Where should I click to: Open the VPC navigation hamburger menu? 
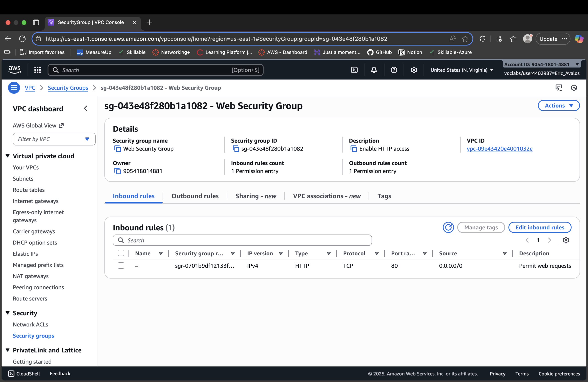(14, 88)
